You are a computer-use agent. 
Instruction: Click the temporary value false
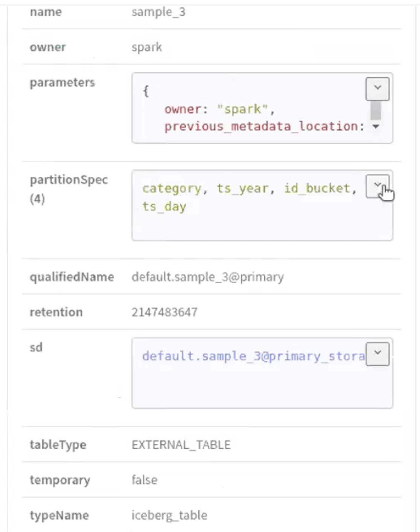coord(145,480)
